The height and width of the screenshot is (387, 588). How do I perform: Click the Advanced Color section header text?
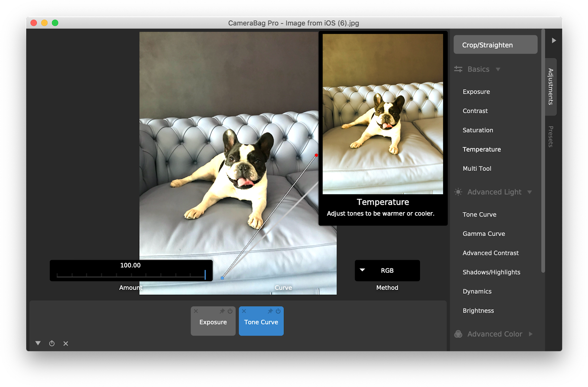click(x=495, y=334)
